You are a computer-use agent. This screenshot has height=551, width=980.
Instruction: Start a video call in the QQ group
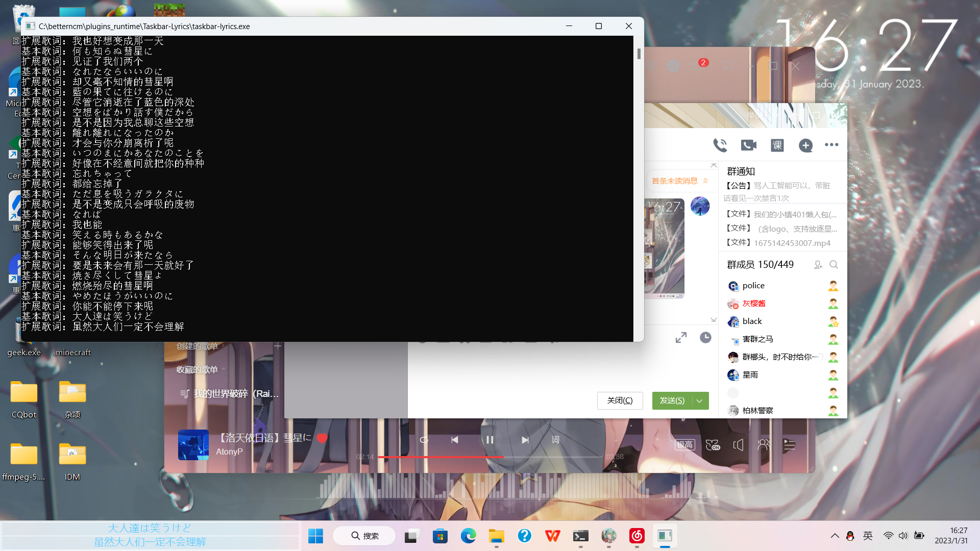[x=748, y=145]
